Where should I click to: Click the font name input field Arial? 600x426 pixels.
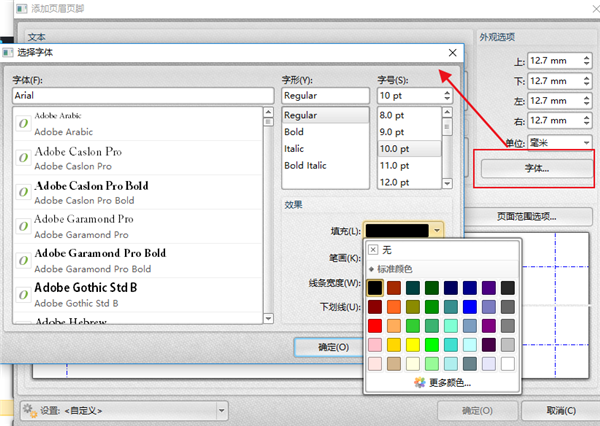pos(143,96)
